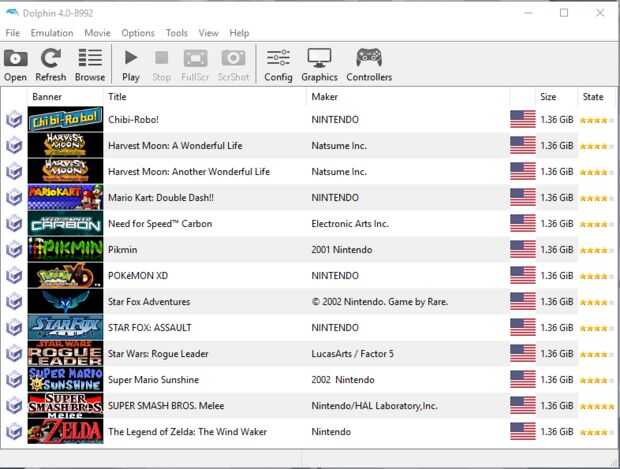Open the Help menu
The width and height of the screenshot is (620, 469).
click(x=239, y=33)
